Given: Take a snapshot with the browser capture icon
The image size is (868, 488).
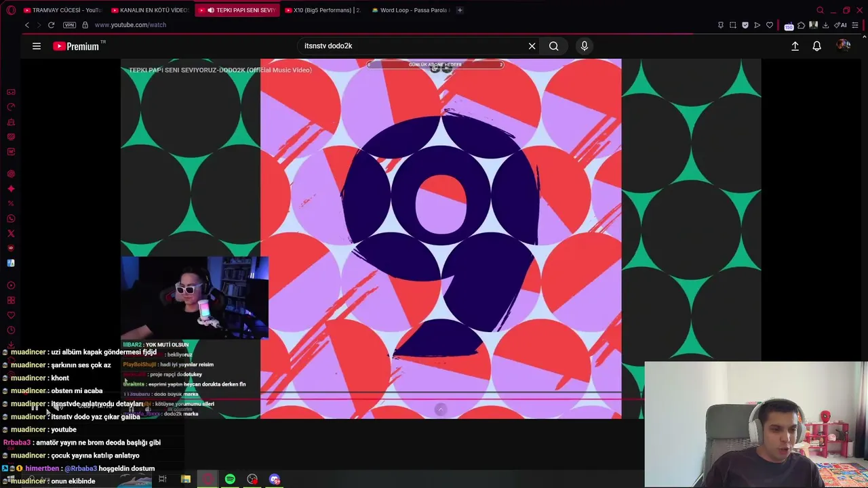Looking at the screenshot, I should point(732,25).
